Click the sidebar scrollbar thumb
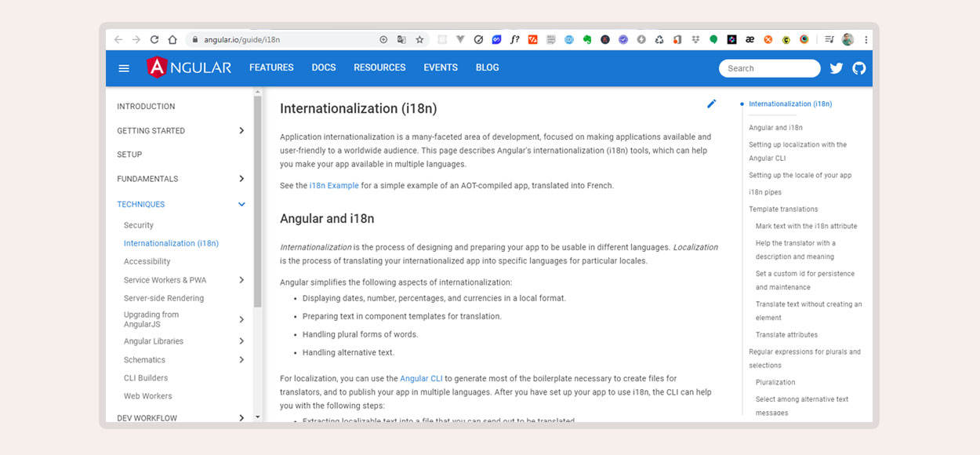The width and height of the screenshot is (980, 455). tap(257, 201)
